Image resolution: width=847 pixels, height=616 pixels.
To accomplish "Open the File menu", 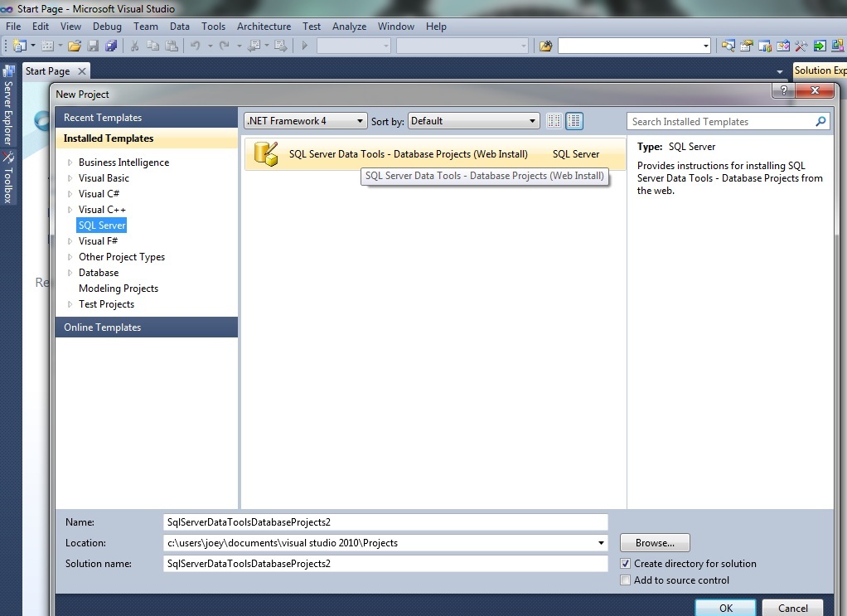I will click(13, 27).
